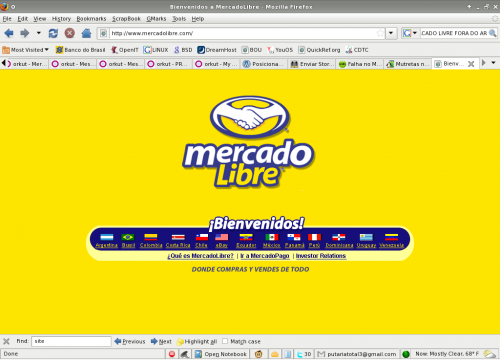Close the find bar with its X icon

coord(6,341)
